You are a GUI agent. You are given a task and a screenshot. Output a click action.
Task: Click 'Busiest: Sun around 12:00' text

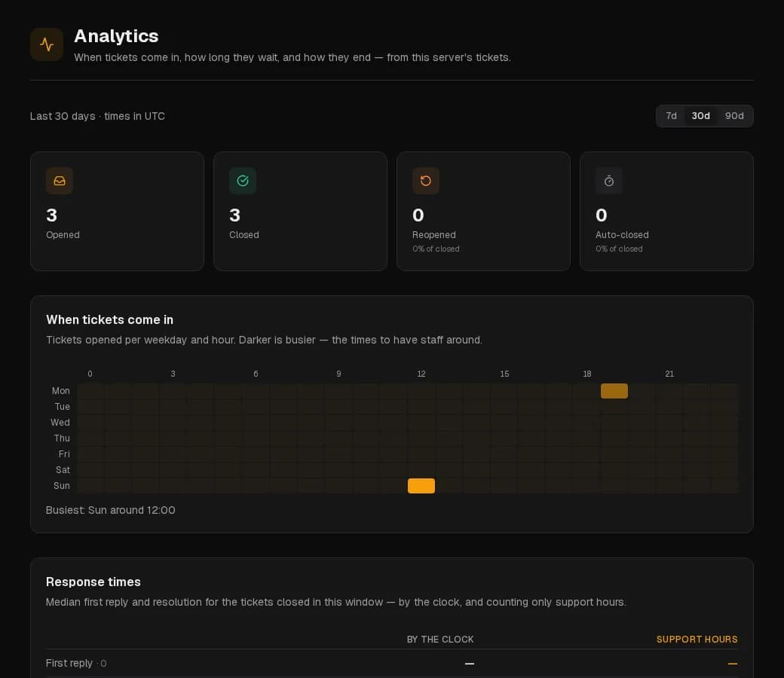click(111, 510)
